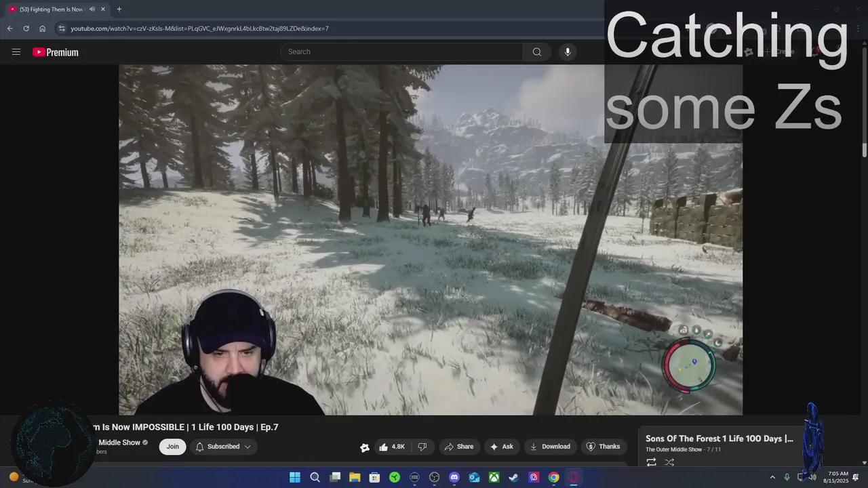Open Discord from the taskbar

tap(454, 477)
